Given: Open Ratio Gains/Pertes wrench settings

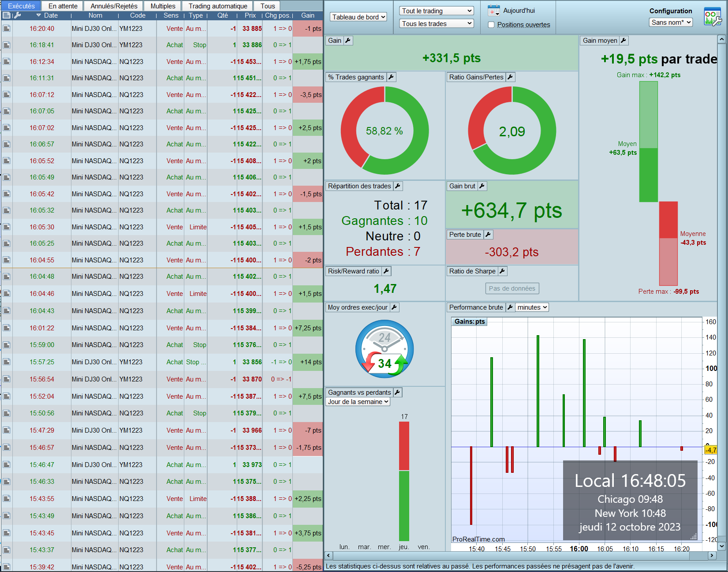Looking at the screenshot, I should (510, 77).
